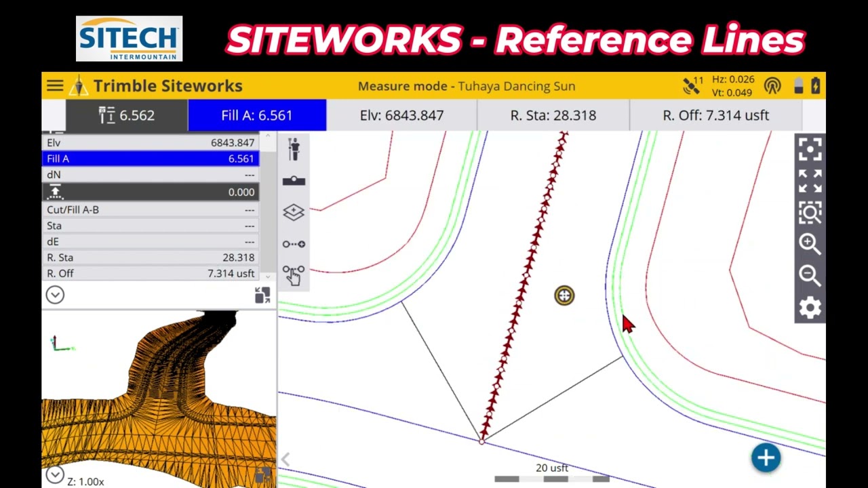Click the blue plus action button
This screenshot has width=868, height=488.
766,457
